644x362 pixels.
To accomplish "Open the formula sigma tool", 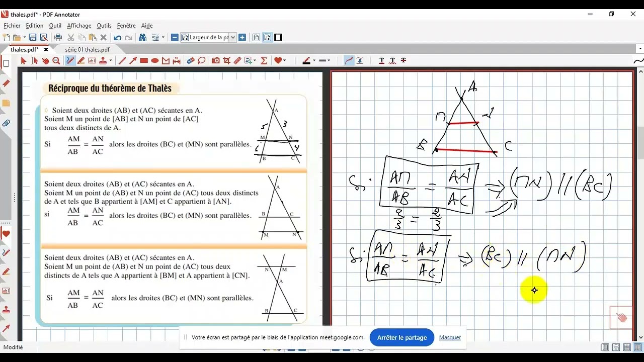I will pos(264,61).
